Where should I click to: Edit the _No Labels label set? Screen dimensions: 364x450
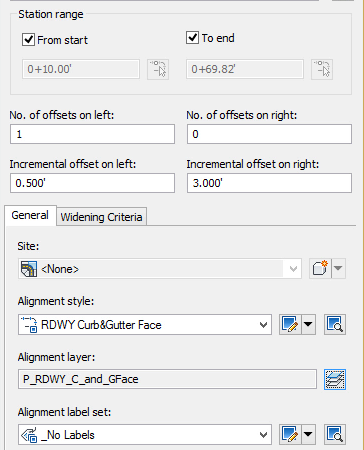click(x=290, y=434)
